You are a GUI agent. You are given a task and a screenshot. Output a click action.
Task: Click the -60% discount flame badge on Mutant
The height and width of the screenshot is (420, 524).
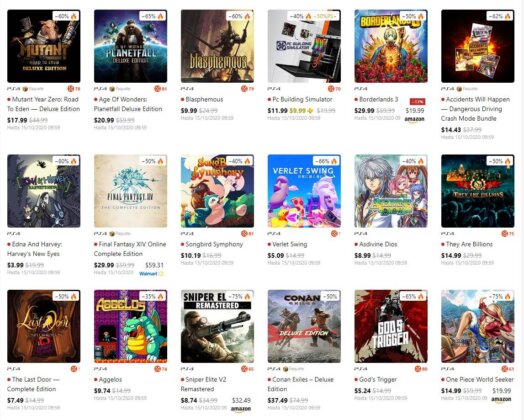coord(66,16)
